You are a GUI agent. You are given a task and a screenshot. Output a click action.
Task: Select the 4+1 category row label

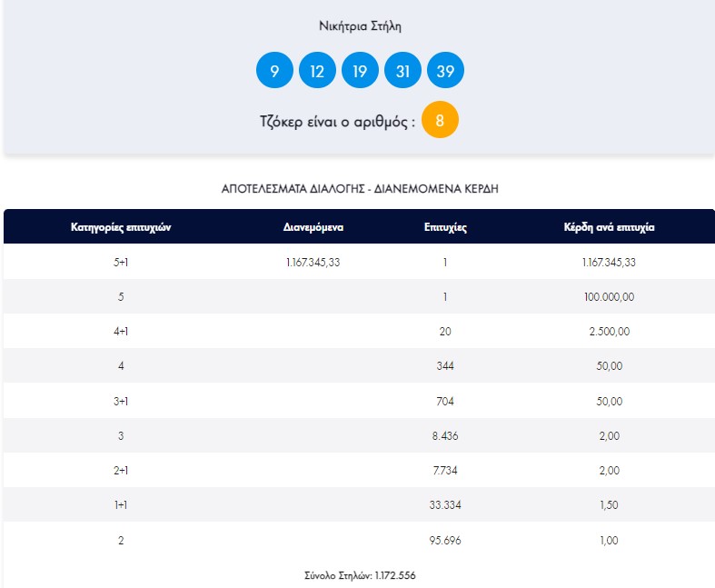(121, 332)
